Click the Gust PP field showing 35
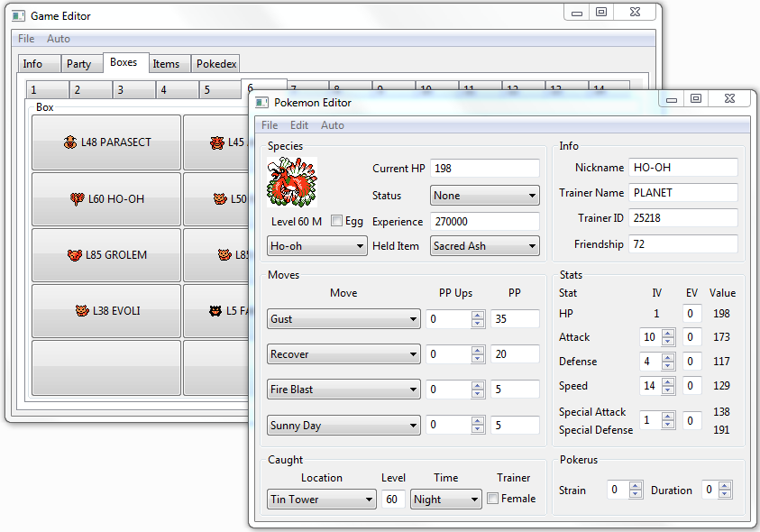This screenshot has width=760, height=532. pyautogui.click(x=515, y=318)
